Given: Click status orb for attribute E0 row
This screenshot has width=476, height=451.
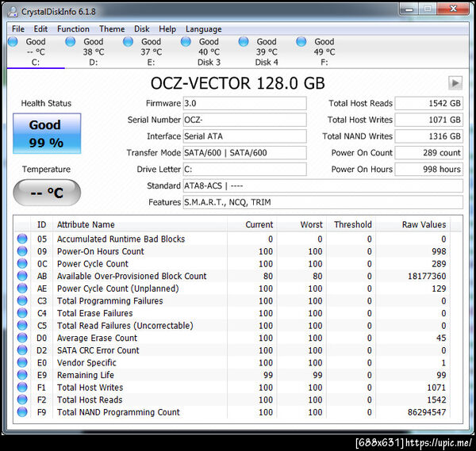Looking at the screenshot, I should point(22,363).
